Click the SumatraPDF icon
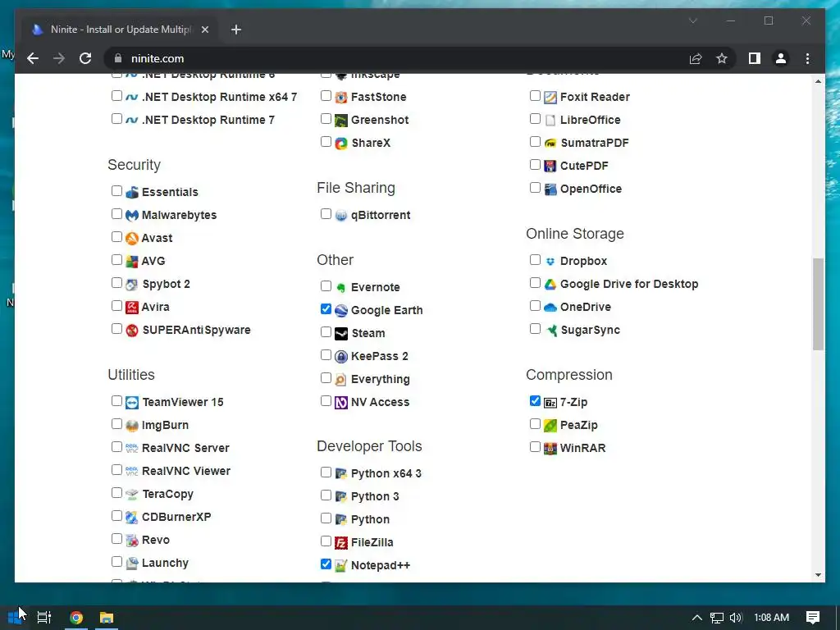The width and height of the screenshot is (840, 630). 550,144
